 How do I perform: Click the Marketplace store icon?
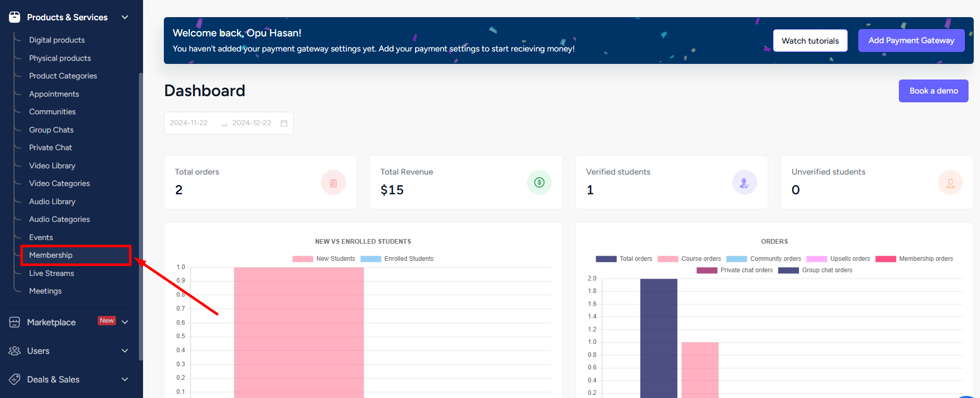pos(15,322)
